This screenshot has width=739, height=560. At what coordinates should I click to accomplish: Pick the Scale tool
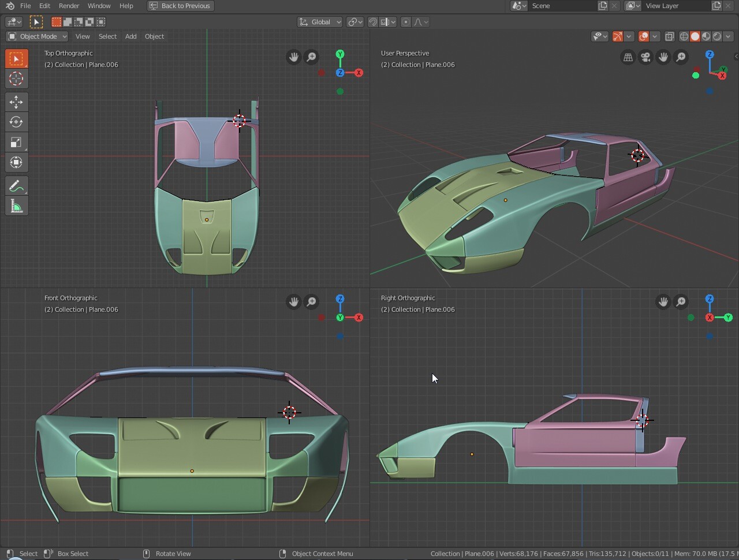tap(16, 142)
